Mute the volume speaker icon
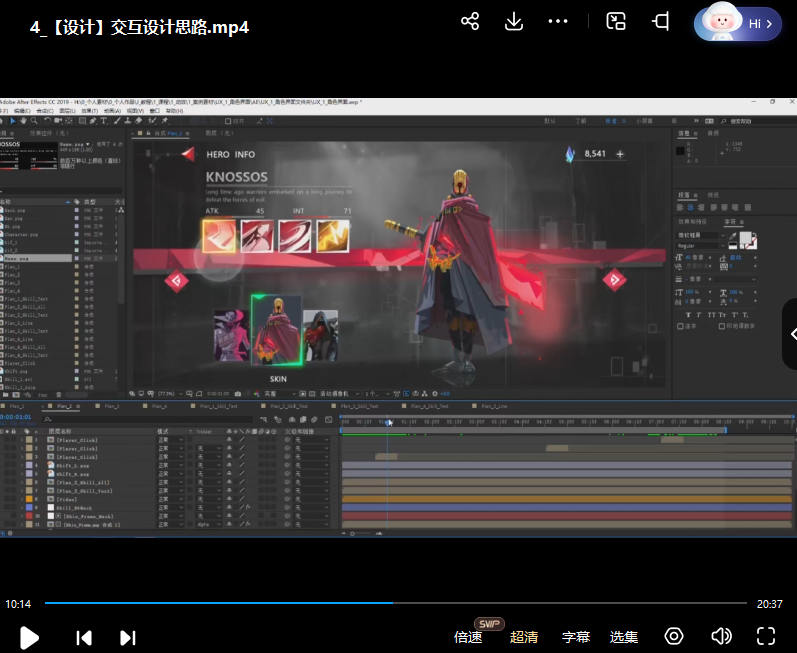Screen dimensions: 797x653 pos(721,637)
